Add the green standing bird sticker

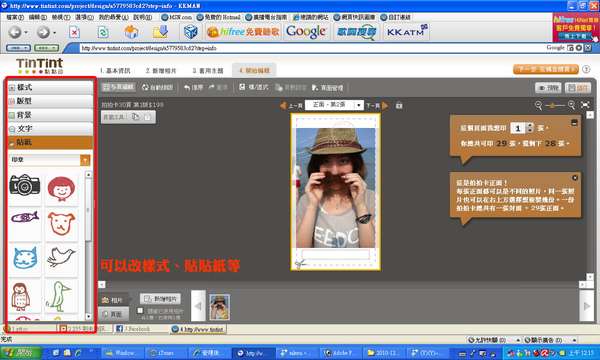pyautogui.click(x=59, y=296)
